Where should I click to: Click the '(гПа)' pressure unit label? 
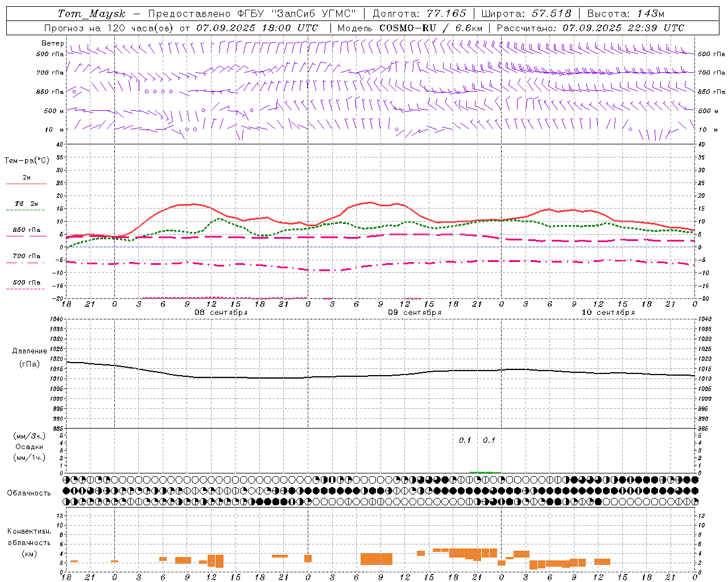point(30,364)
